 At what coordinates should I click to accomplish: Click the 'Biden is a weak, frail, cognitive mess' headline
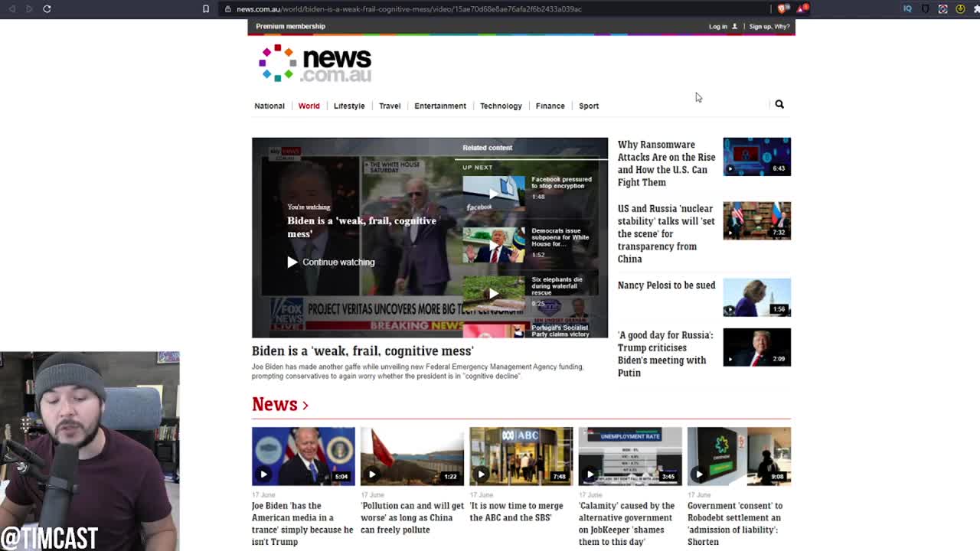pyautogui.click(x=363, y=350)
